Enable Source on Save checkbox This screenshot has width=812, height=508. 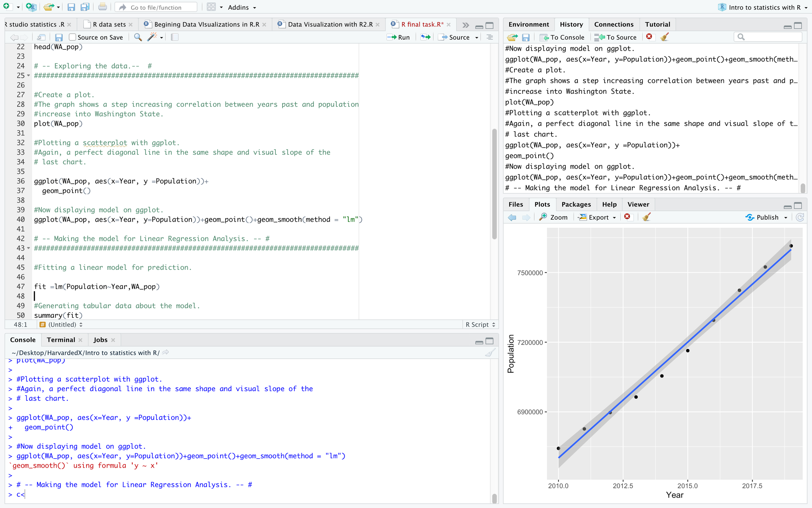(x=72, y=37)
